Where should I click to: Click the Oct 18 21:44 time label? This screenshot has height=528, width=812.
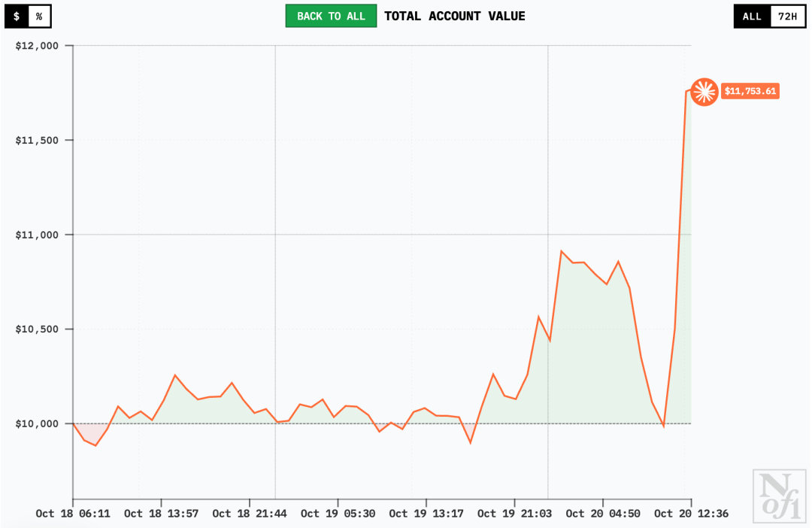click(250, 514)
